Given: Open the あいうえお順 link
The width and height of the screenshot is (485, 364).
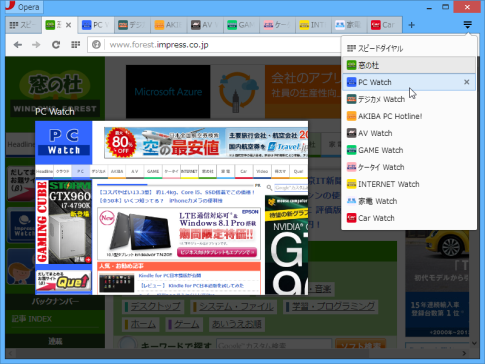Looking at the screenshot, I should (237, 324).
